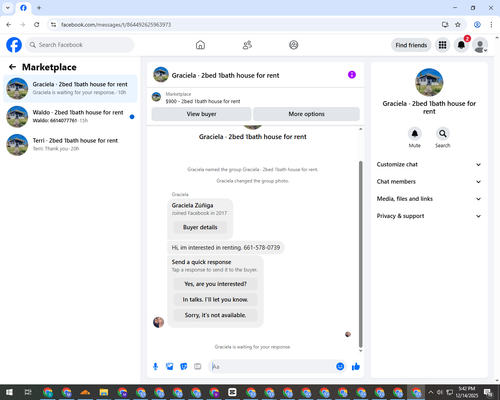Send a voice clip microphone icon
The image size is (500, 400).
click(x=155, y=367)
